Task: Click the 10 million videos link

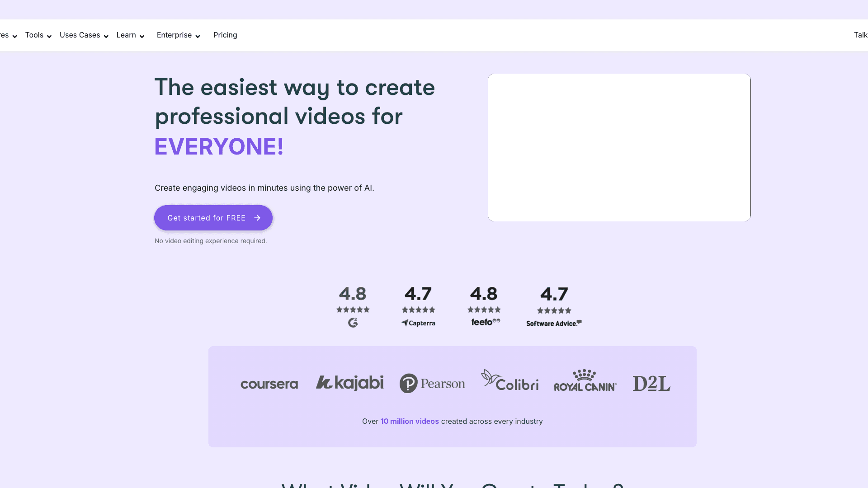Action: click(409, 421)
